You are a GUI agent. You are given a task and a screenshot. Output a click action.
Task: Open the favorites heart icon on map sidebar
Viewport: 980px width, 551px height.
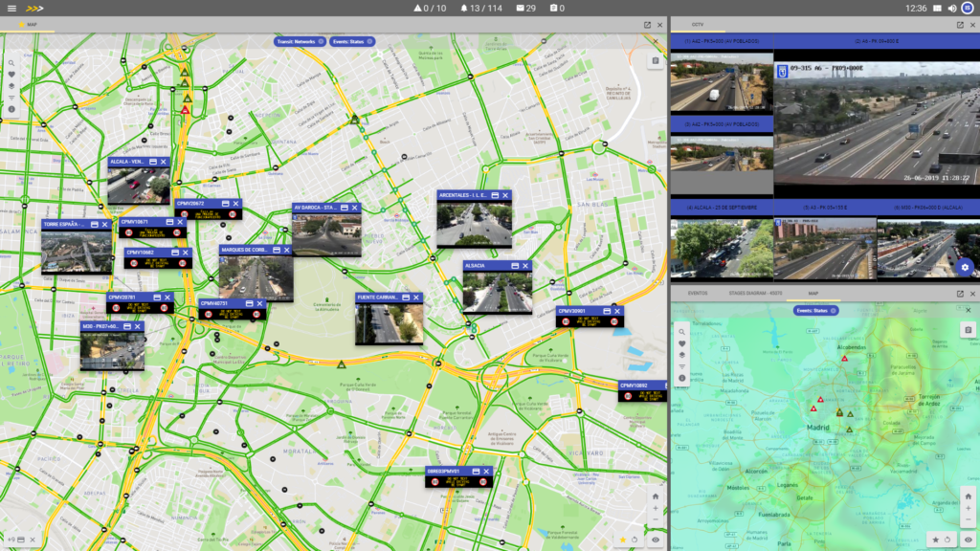11,75
